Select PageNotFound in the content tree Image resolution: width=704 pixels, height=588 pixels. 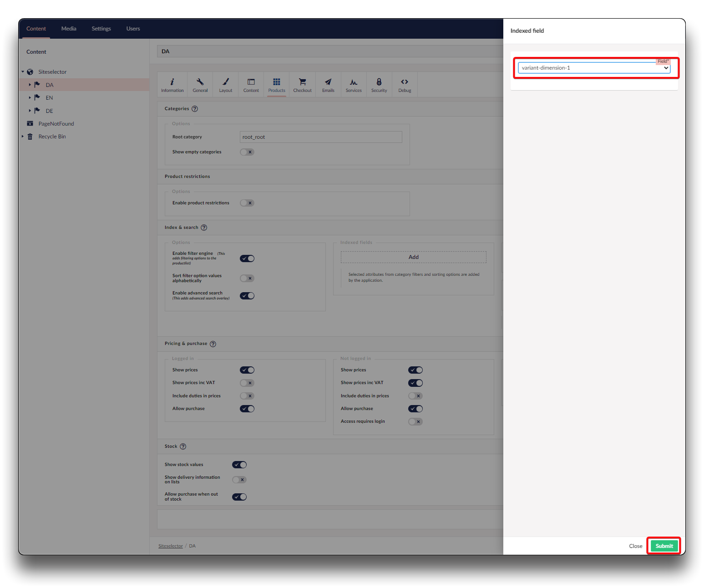point(56,124)
